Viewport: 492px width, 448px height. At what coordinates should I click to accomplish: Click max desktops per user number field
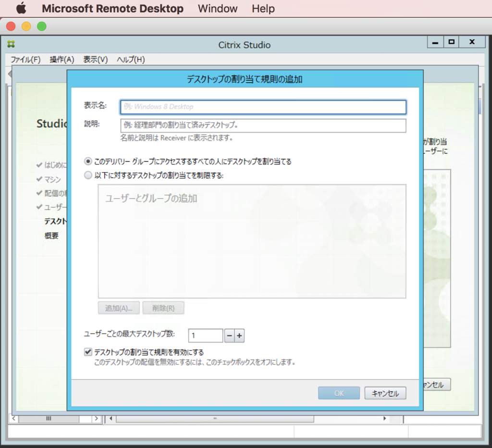(x=206, y=336)
